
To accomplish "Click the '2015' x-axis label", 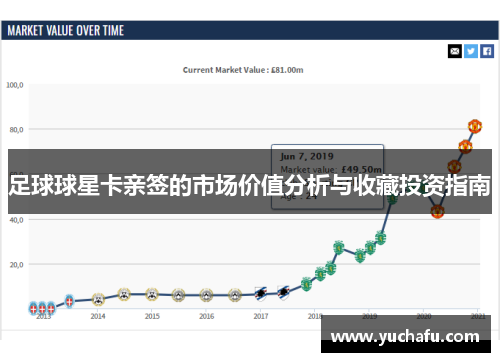I will (152, 316).
